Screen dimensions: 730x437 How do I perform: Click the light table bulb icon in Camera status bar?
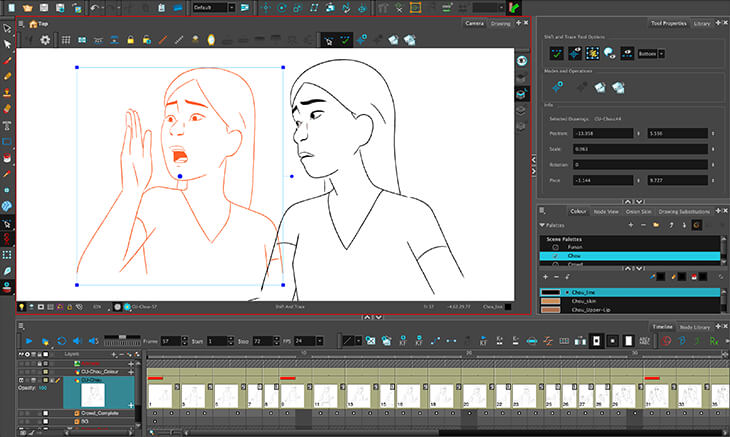[21, 307]
